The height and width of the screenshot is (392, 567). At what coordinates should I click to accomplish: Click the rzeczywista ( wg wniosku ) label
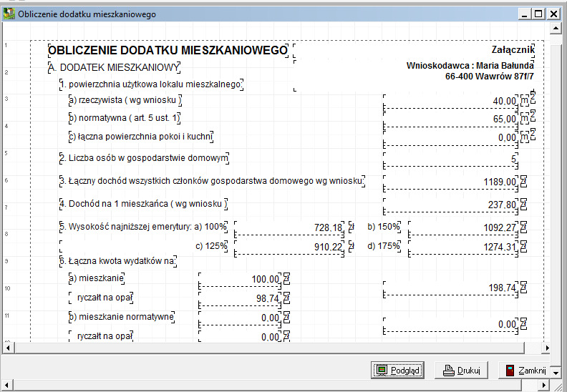pos(125,100)
